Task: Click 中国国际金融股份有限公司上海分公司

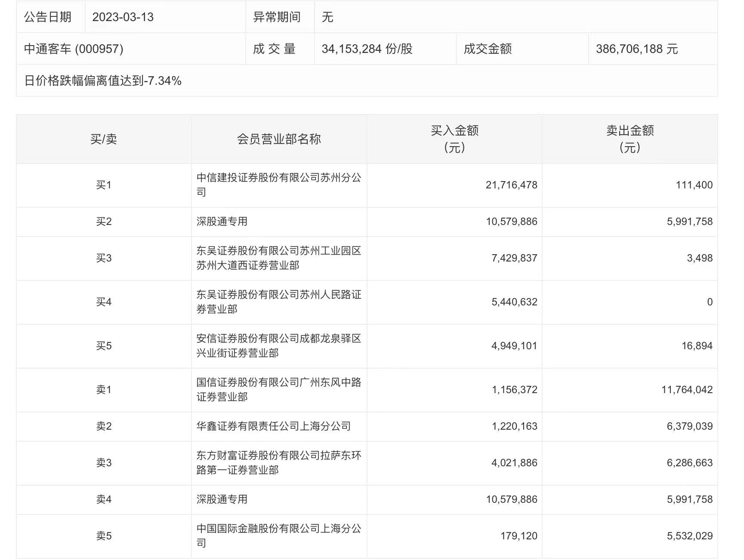Action: [279, 536]
